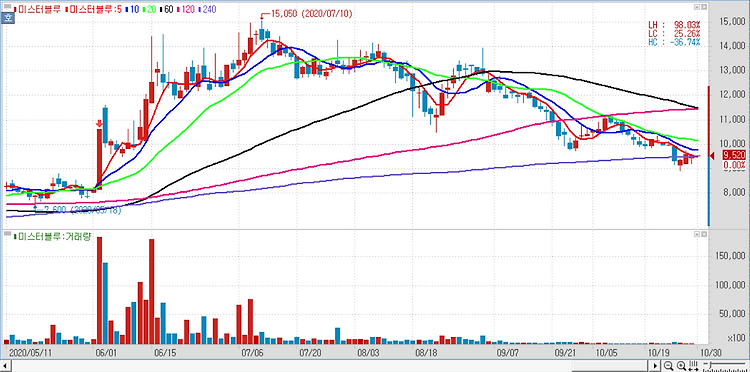Click the chart zoom slider handle
750x372 pixels.
pyautogui.click(x=710, y=365)
